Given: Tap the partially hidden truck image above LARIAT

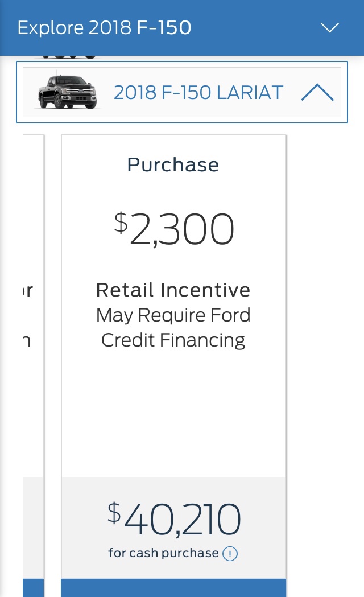Looking at the screenshot, I should (x=69, y=57).
